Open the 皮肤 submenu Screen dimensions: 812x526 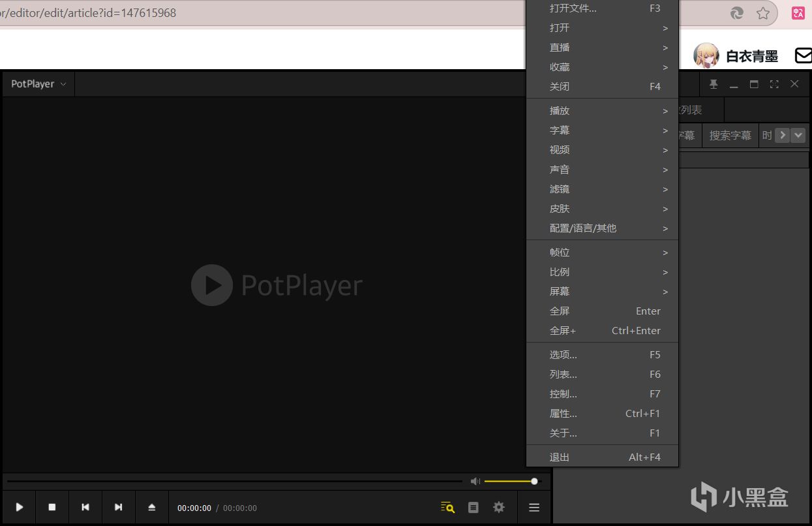click(603, 209)
